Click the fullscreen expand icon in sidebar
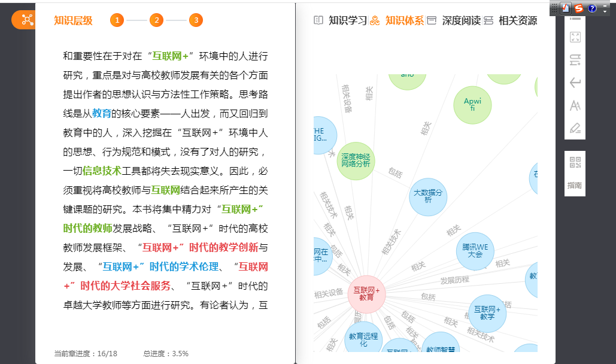 point(575,38)
